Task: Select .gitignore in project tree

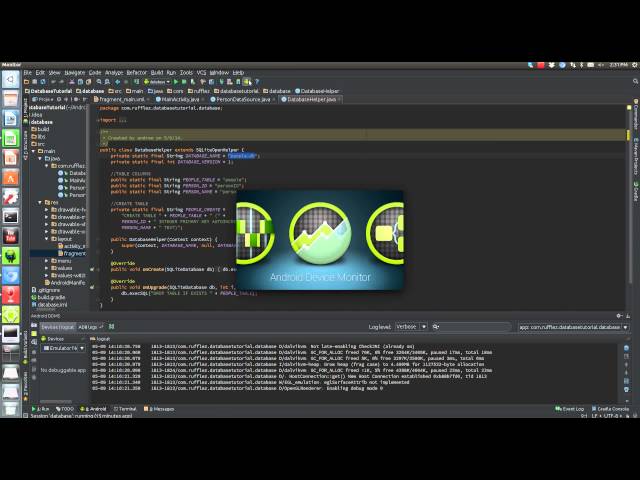Action: point(46,290)
